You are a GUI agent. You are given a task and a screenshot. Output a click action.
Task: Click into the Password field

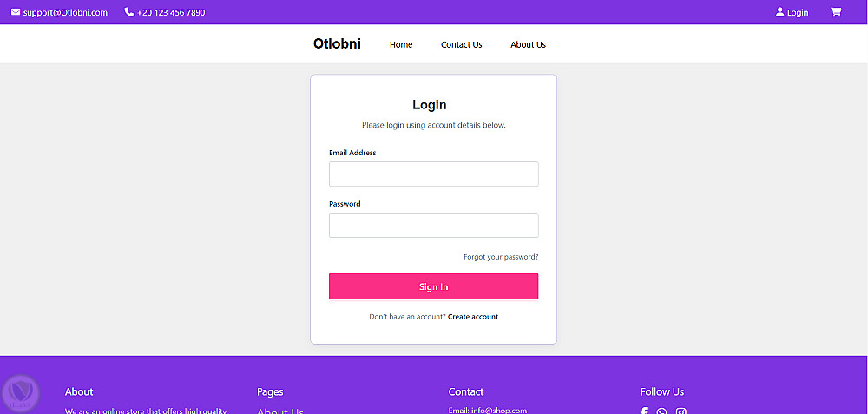[x=433, y=225]
